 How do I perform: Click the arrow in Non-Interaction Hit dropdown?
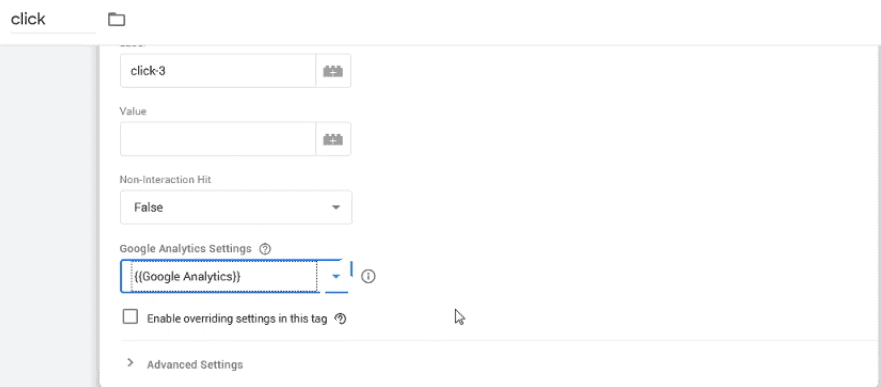pyautogui.click(x=336, y=207)
